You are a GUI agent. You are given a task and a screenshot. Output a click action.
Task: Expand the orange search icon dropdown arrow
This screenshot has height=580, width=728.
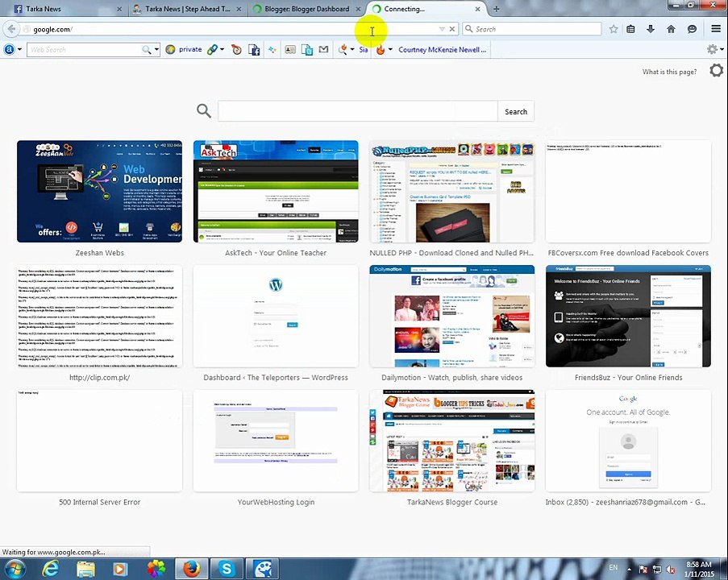(x=352, y=50)
